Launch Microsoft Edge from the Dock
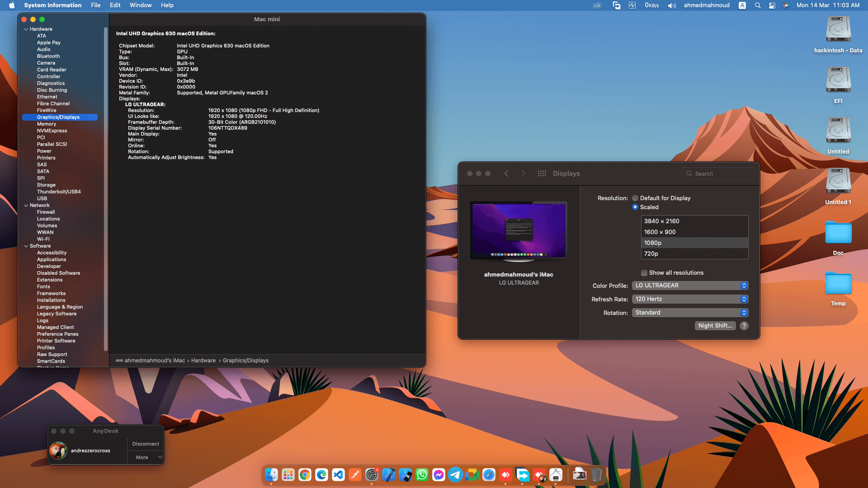 (321, 475)
